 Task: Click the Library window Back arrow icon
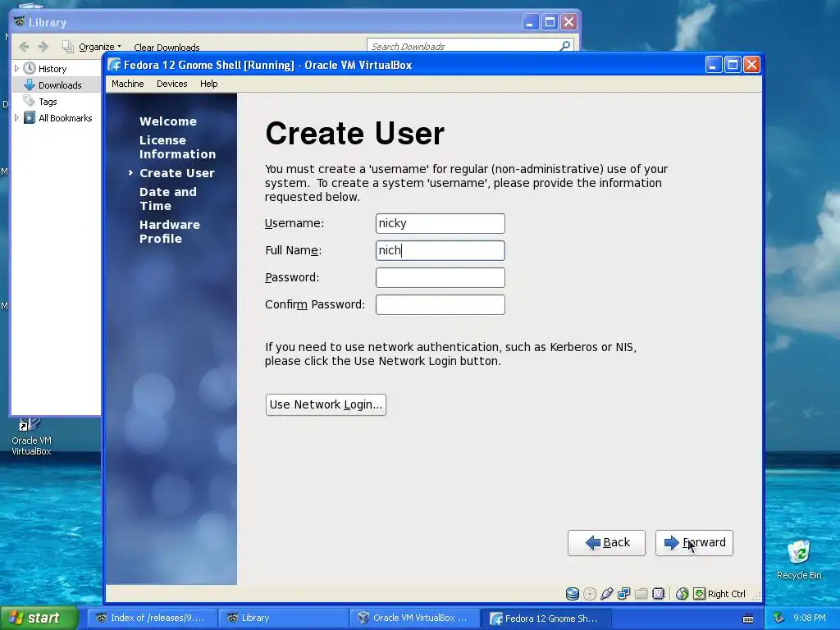tap(24, 47)
